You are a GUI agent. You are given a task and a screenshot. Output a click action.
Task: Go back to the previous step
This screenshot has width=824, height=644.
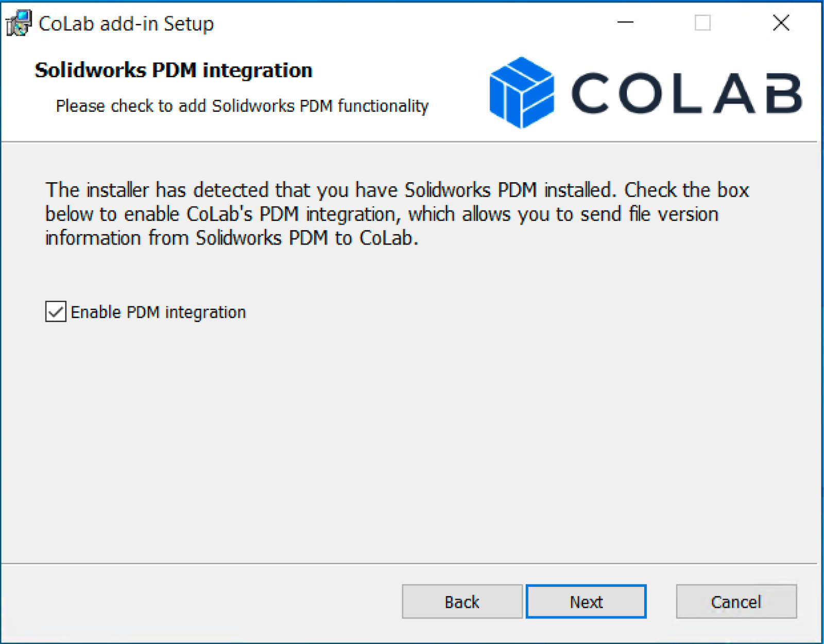pos(462,601)
